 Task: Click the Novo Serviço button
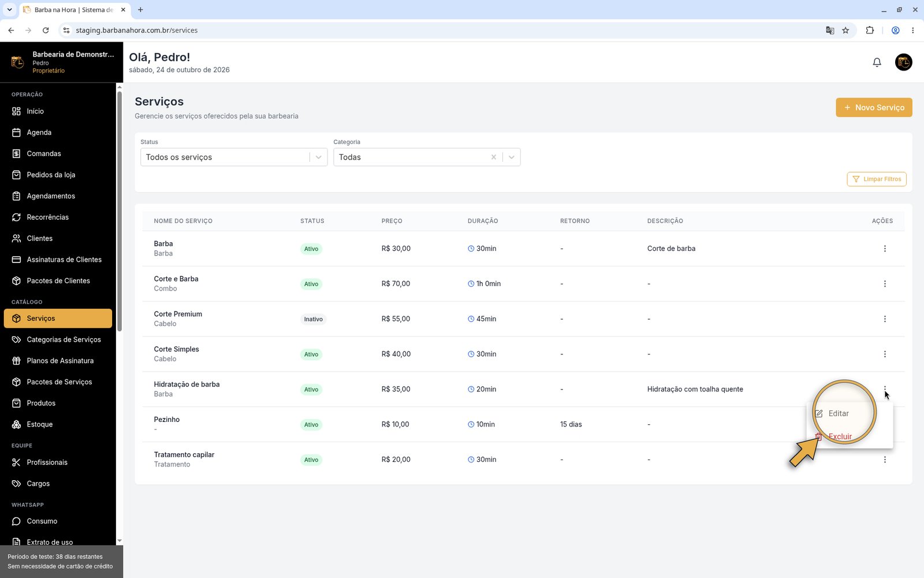pos(874,108)
